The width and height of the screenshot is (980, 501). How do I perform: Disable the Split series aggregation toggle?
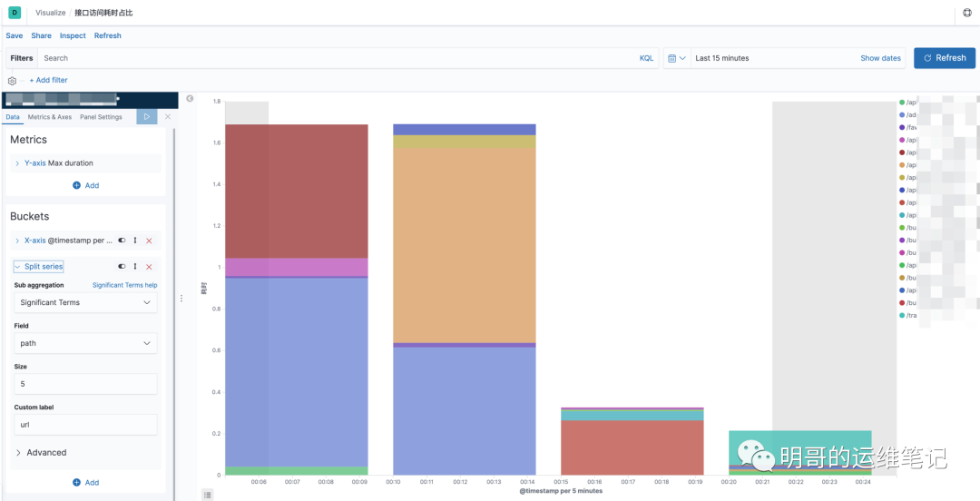point(122,267)
